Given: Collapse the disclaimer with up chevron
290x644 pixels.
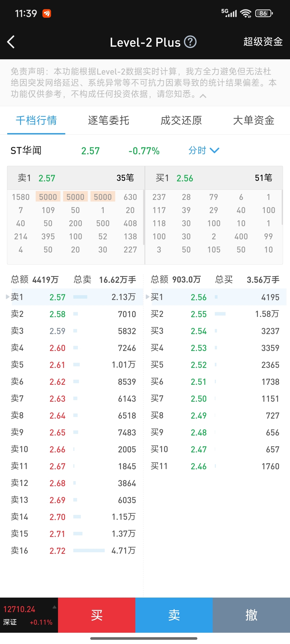Looking at the screenshot, I should pyautogui.click(x=203, y=96).
